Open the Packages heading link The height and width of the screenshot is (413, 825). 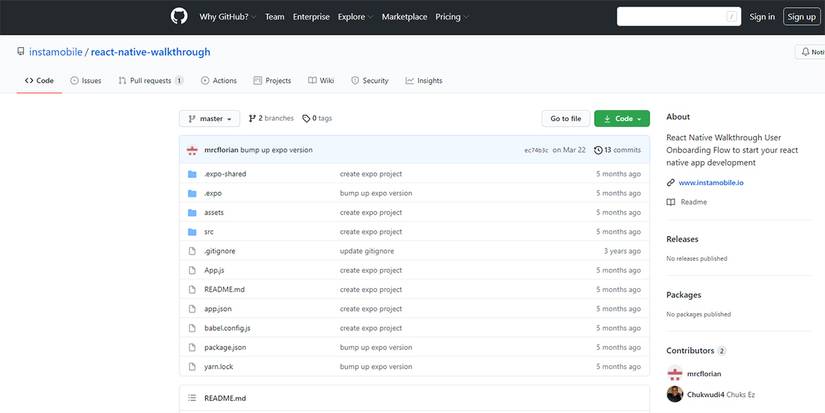click(x=683, y=295)
